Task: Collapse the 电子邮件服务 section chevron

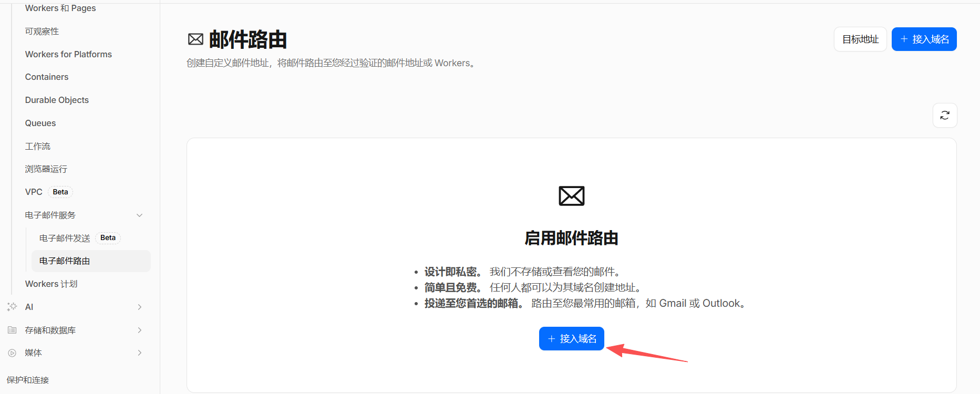Action: point(140,215)
